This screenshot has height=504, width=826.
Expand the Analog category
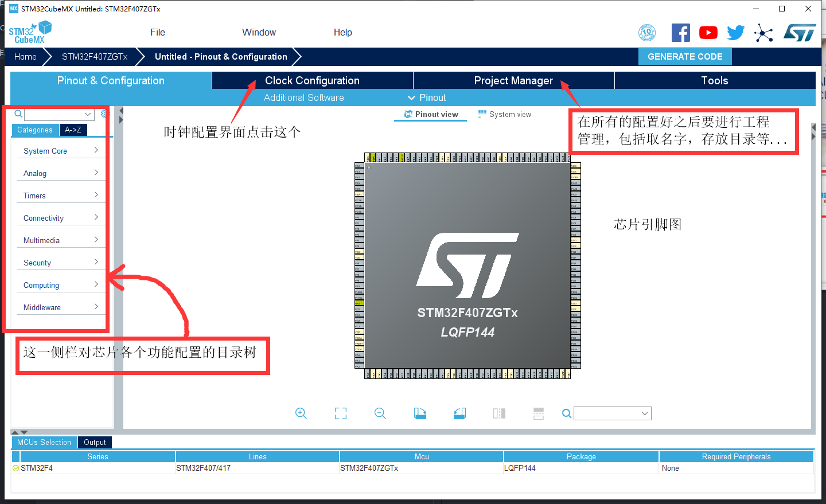(61, 173)
